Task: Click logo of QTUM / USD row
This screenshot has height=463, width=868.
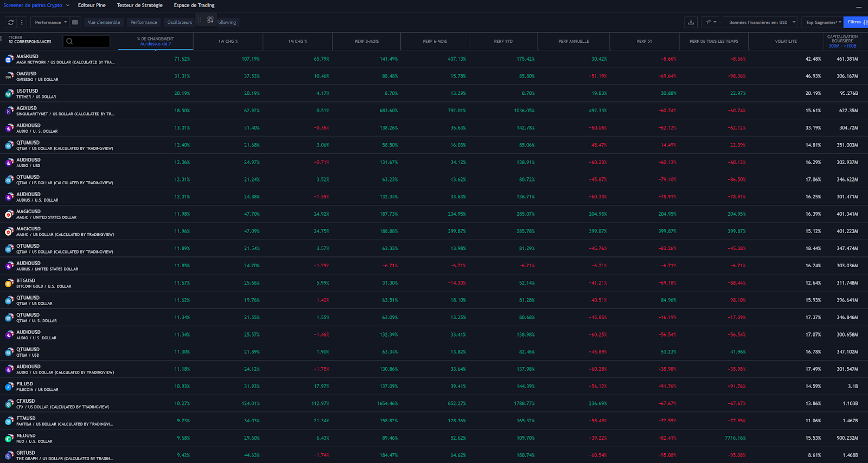Action: click(x=9, y=352)
